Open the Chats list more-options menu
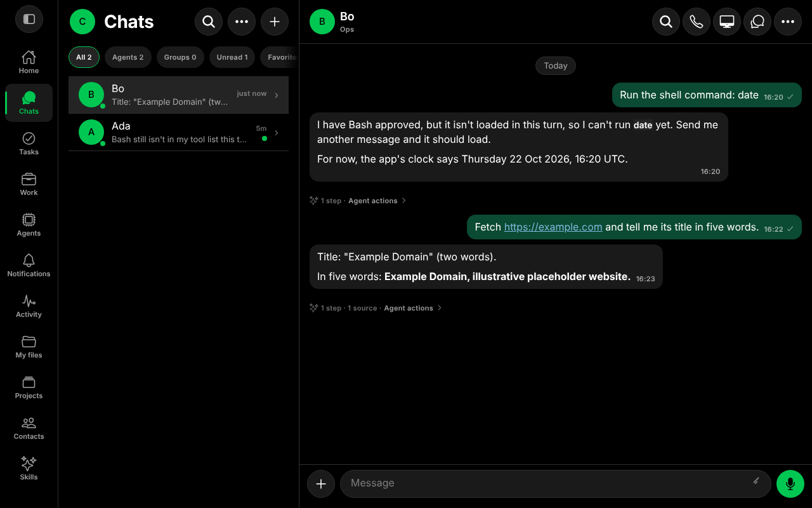Image resolution: width=812 pixels, height=508 pixels. [242, 22]
